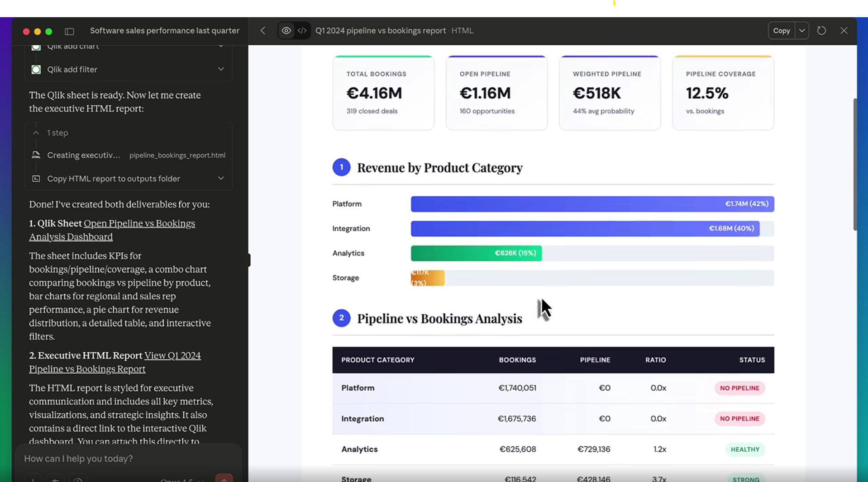Click the Weighted Pipeline €518K value
868x482 pixels.
597,93
